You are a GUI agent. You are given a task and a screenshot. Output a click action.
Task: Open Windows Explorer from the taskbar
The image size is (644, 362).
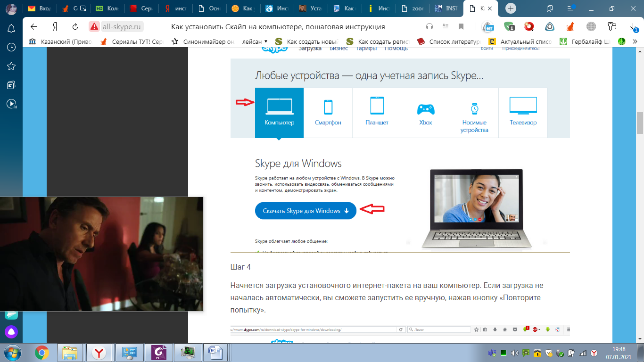71,352
